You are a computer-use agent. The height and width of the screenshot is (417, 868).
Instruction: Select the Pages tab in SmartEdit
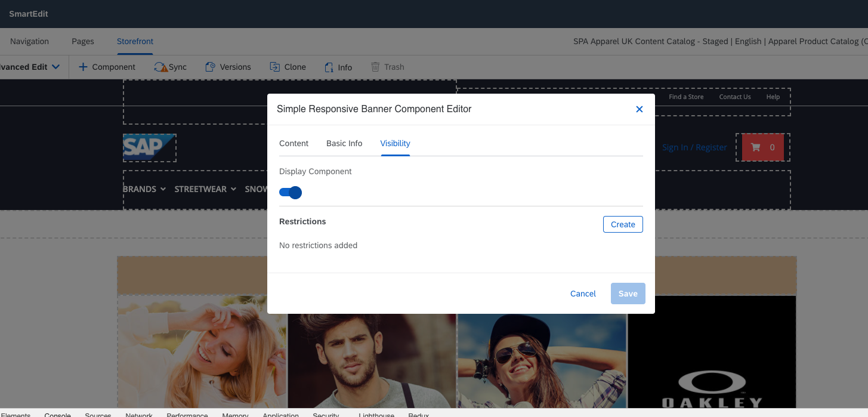point(82,41)
